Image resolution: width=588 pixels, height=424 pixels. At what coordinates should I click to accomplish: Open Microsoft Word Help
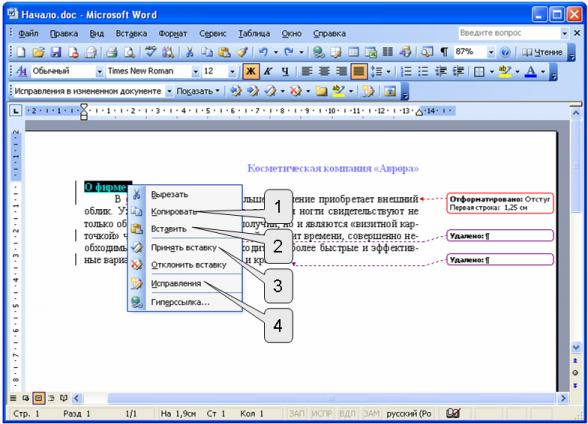[505, 52]
